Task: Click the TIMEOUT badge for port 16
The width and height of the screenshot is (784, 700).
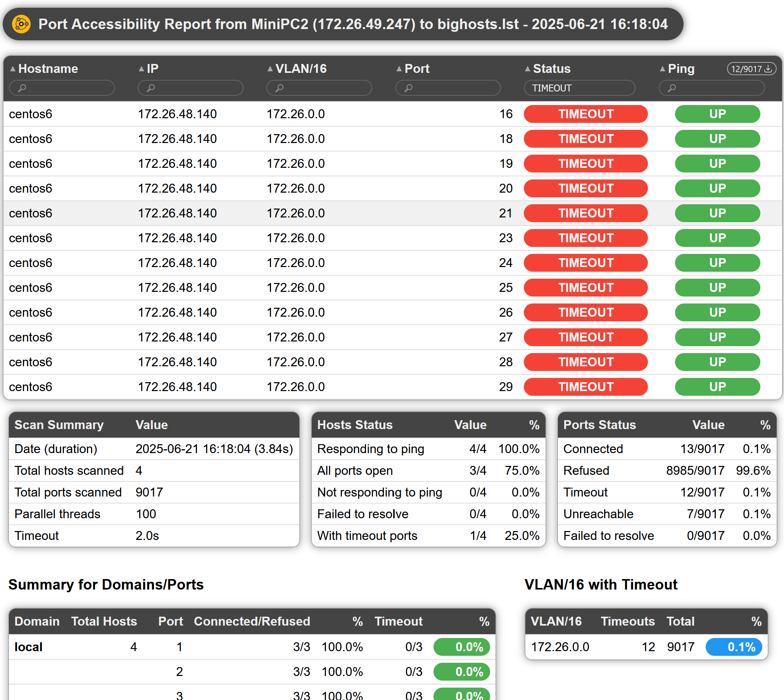Action: [585, 114]
